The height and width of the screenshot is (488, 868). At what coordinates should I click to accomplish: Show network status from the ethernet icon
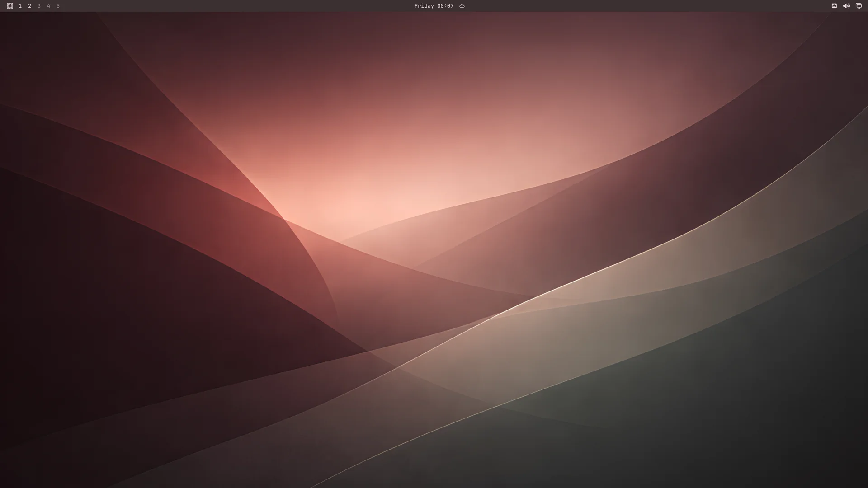point(834,6)
